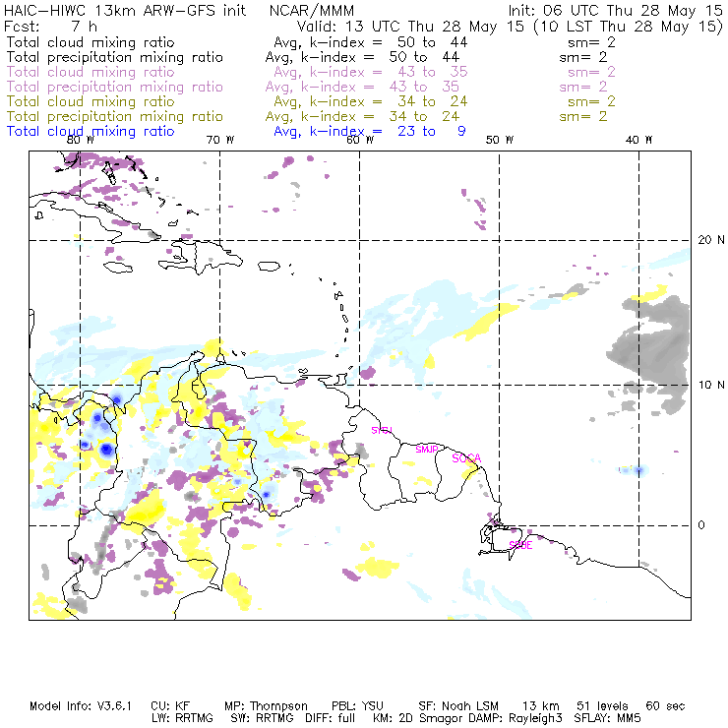
Task: Click the 'SF: Noah LSM' footer entry
Action: pos(458,706)
